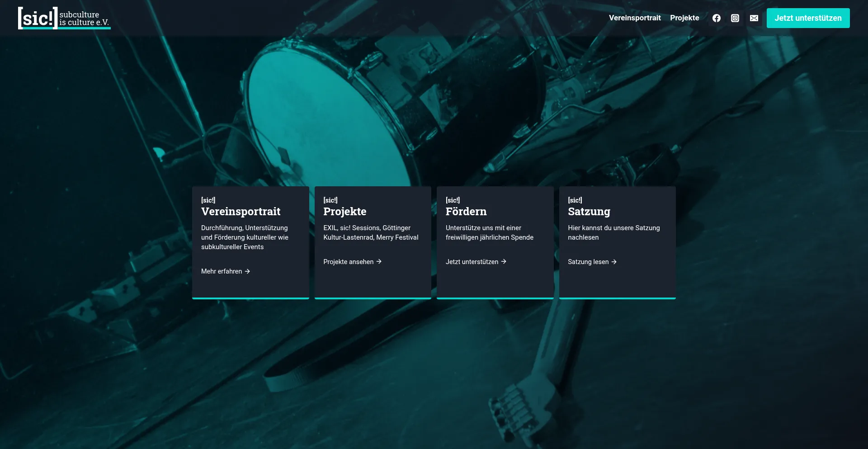The height and width of the screenshot is (449, 868).
Task: Click the text 'EXIL, sic! Sessions, Göttinger Kultur-Lastenrad'
Action: click(x=371, y=233)
